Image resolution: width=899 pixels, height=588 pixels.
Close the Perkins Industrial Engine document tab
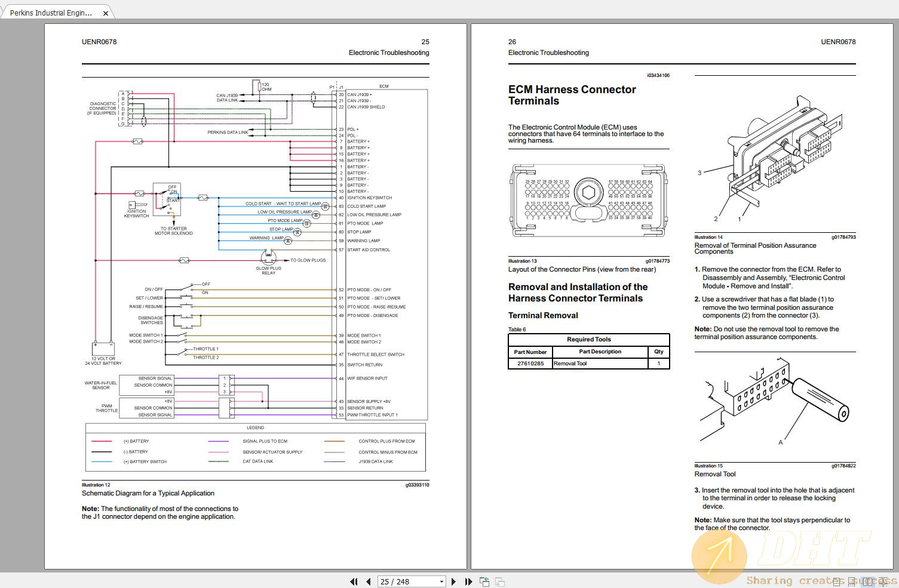[x=106, y=13]
